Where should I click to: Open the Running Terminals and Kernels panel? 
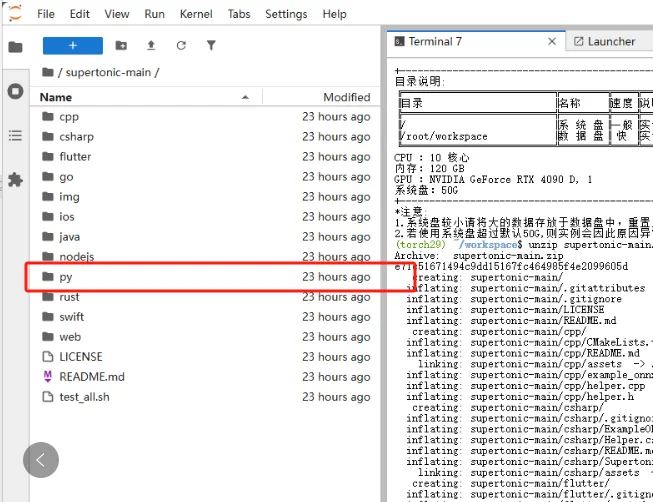pyautogui.click(x=15, y=91)
